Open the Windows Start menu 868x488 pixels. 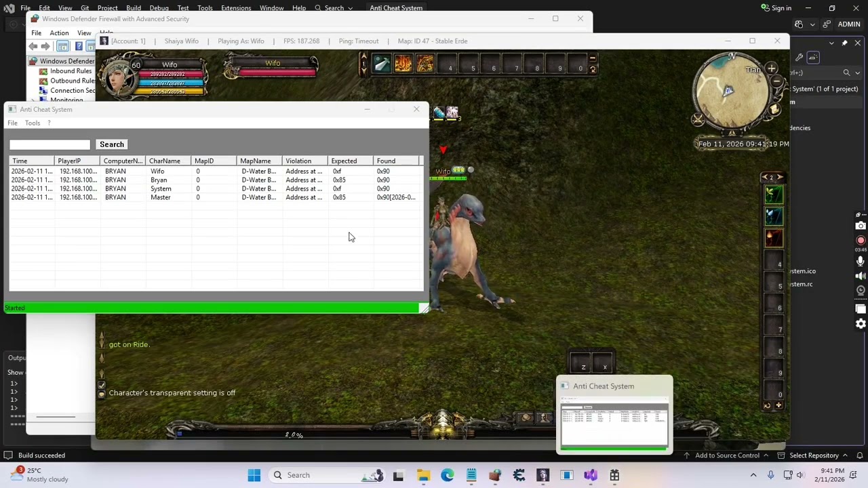[x=254, y=475]
